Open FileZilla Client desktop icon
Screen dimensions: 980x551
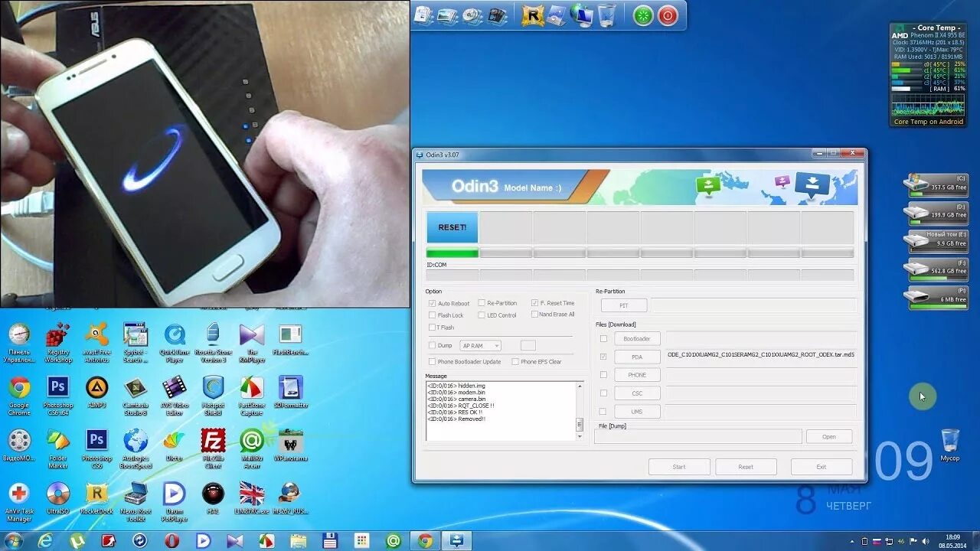213,449
